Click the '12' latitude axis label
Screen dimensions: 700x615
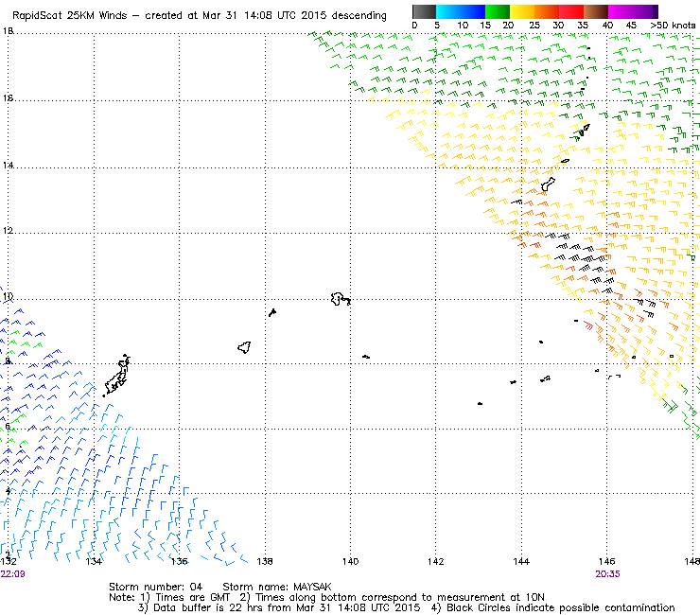pyautogui.click(x=8, y=231)
